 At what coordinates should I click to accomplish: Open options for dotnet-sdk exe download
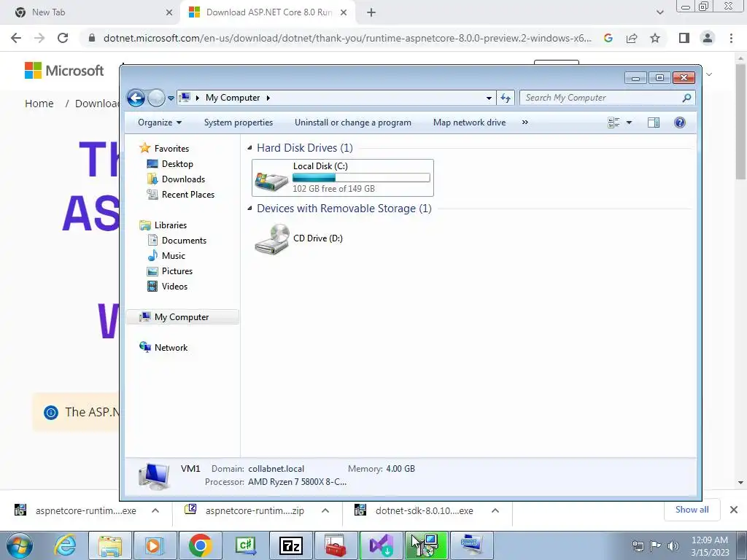coord(495,510)
